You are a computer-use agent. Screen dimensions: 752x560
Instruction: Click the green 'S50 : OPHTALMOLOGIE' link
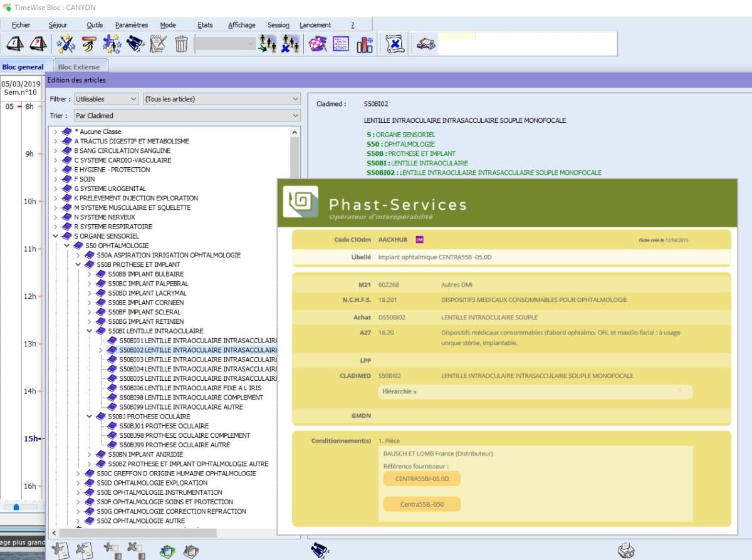coord(401,144)
